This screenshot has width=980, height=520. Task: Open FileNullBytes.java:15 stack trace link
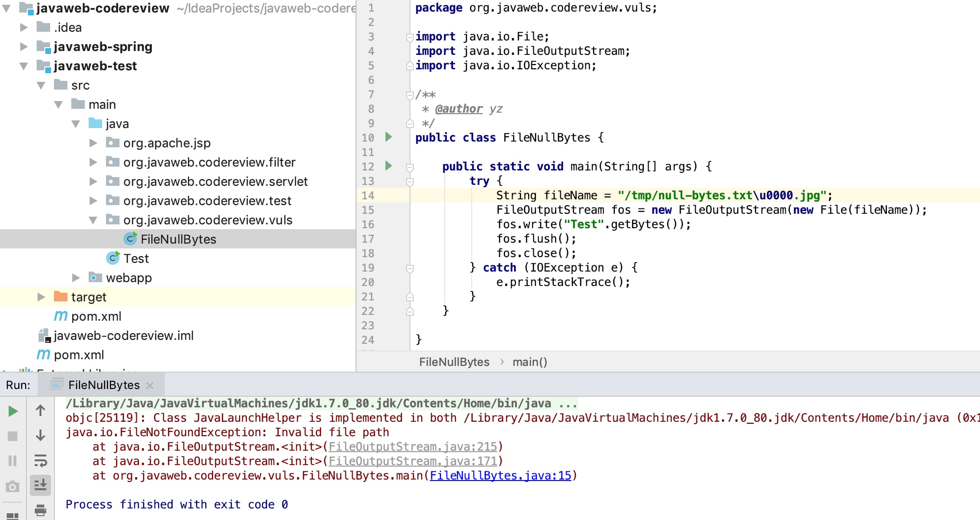pos(500,476)
